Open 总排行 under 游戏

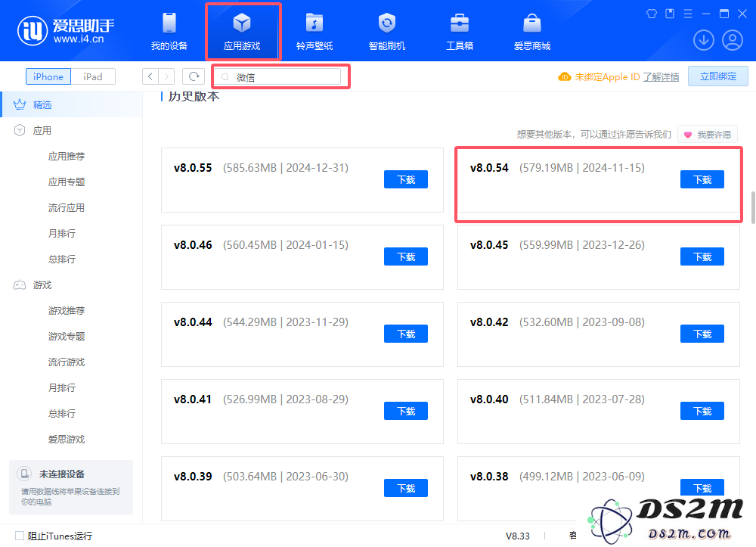click(62, 413)
